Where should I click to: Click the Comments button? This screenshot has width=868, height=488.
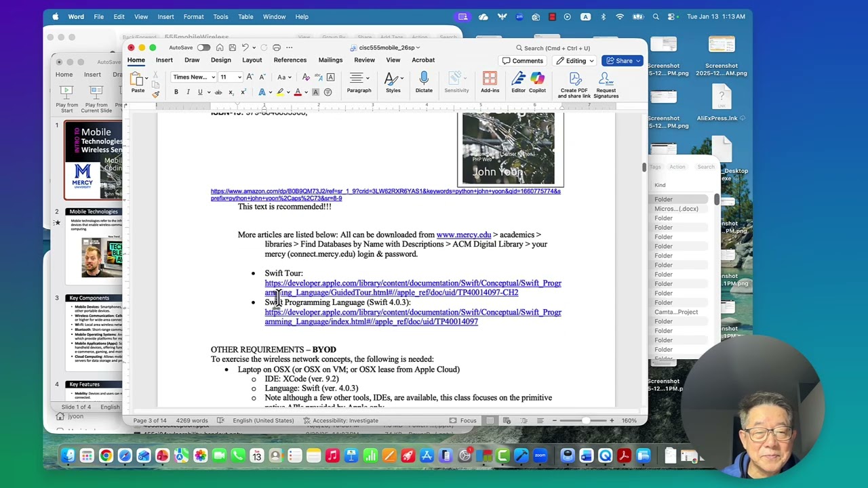pyautogui.click(x=522, y=61)
